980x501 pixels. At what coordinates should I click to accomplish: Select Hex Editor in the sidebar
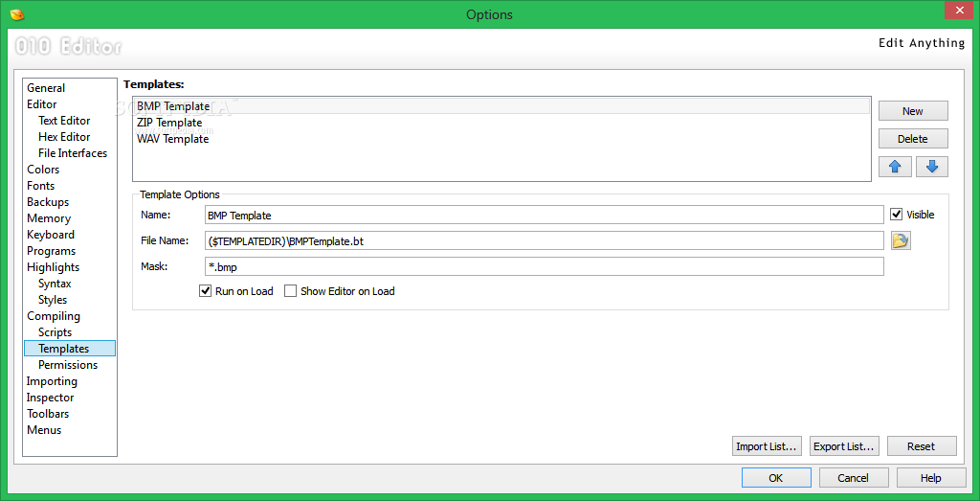[x=64, y=137]
